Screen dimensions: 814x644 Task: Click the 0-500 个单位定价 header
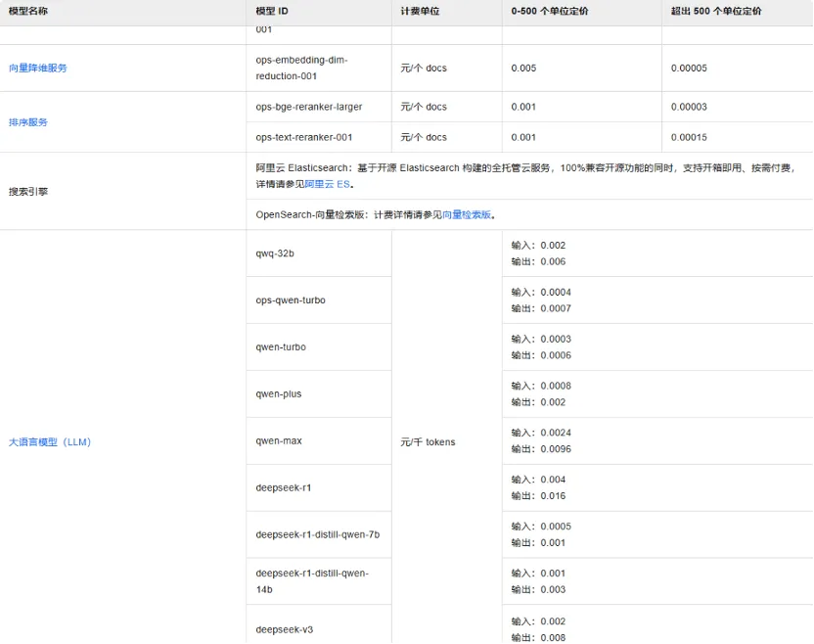pos(550,11)
